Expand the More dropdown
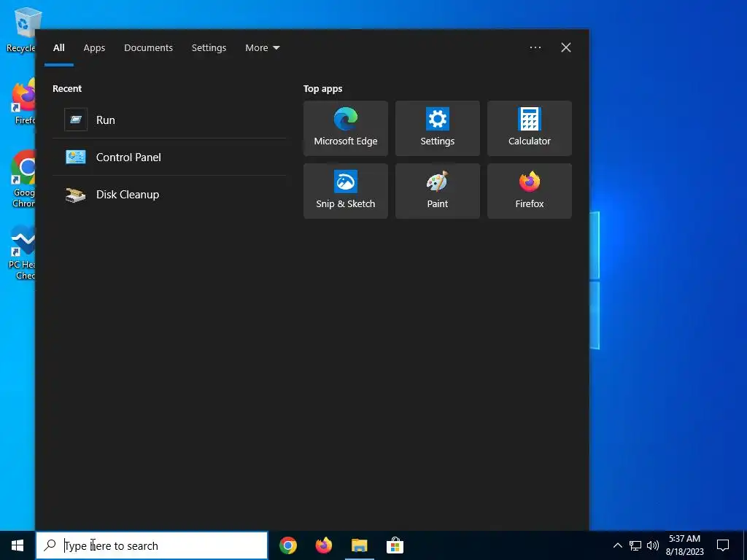Viewport: 747px width, 560px height. (263, 47)
